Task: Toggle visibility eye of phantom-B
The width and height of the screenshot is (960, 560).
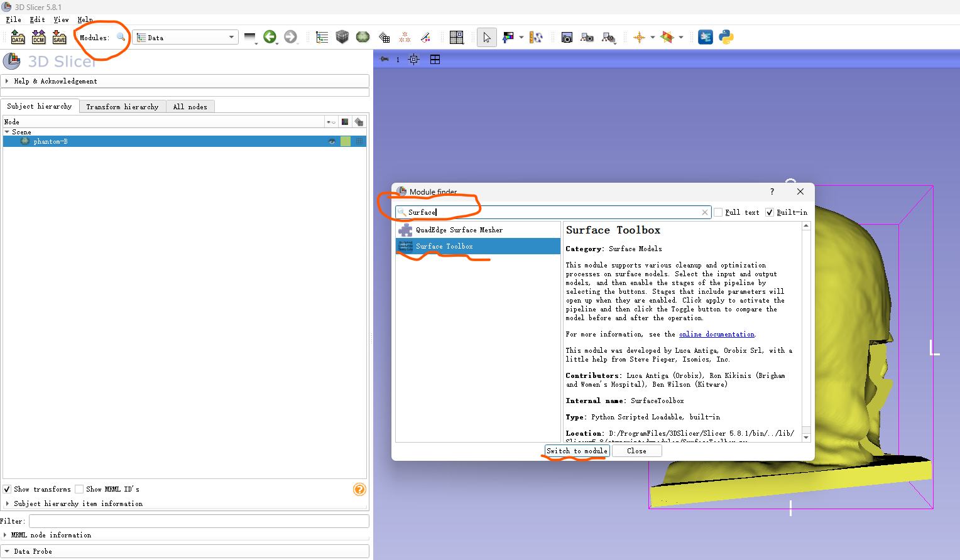Action: tap(332, 141)
